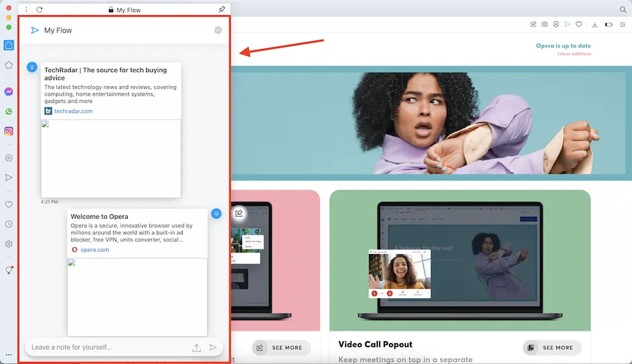Open the ad blocker shield icon
The width and height of the screenshot is (632, 364).
point(556,24)
